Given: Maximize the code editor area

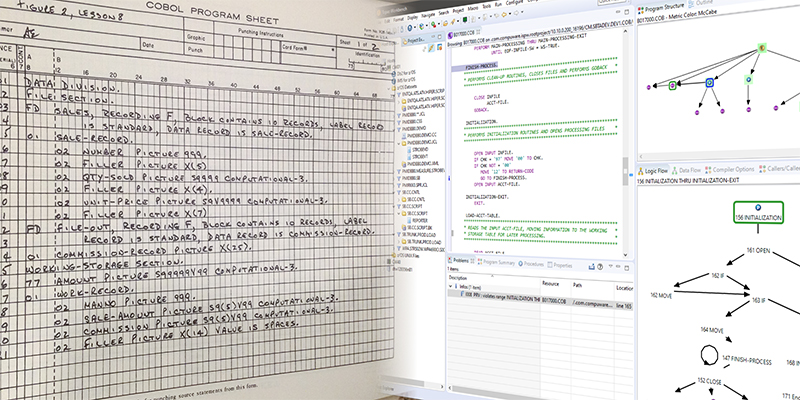Looking at the screenshot, I should click(x=627, y=12).
